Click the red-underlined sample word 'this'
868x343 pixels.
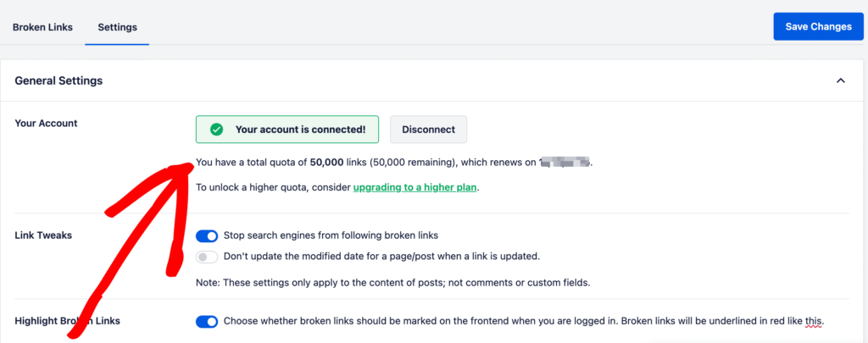813,322
